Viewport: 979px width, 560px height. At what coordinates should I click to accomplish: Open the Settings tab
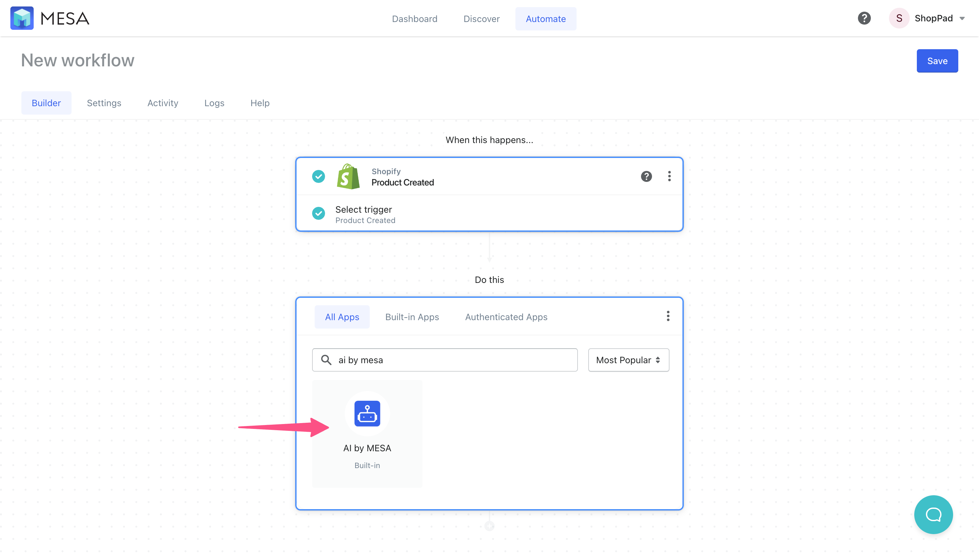click(x=104, y=103)
